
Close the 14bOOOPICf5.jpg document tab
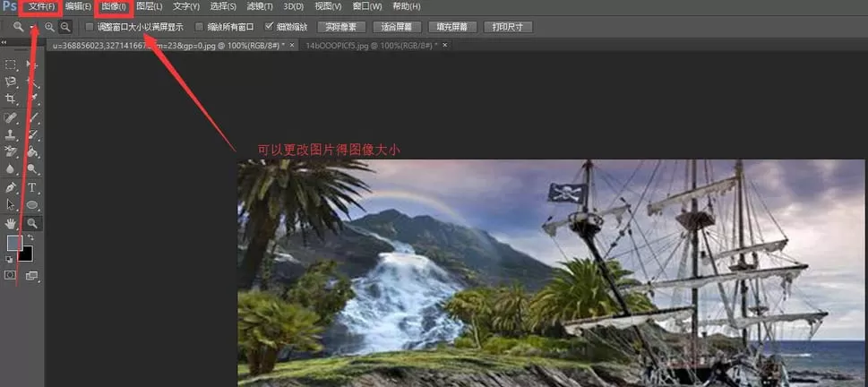pos(444,46)
